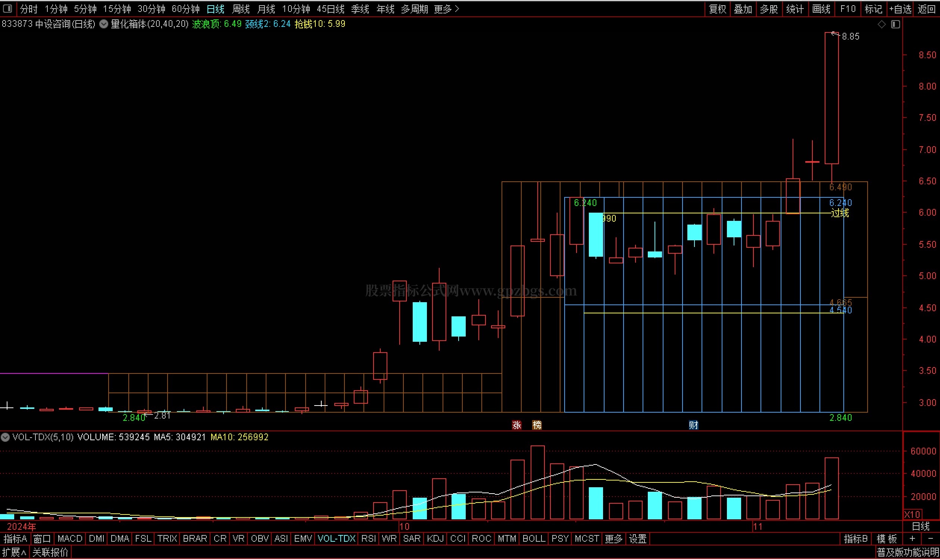This screenshot has height=560, width=940.
Task: Switch to the 周线 weekly period tab
Action: [x=241, y=9]
